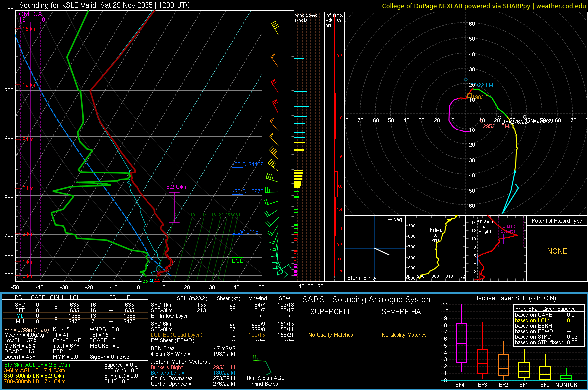This screenshot has width=588, height=390.
Task: Click the SR Wind v. Height label
Action: click(x=485, y=227)
